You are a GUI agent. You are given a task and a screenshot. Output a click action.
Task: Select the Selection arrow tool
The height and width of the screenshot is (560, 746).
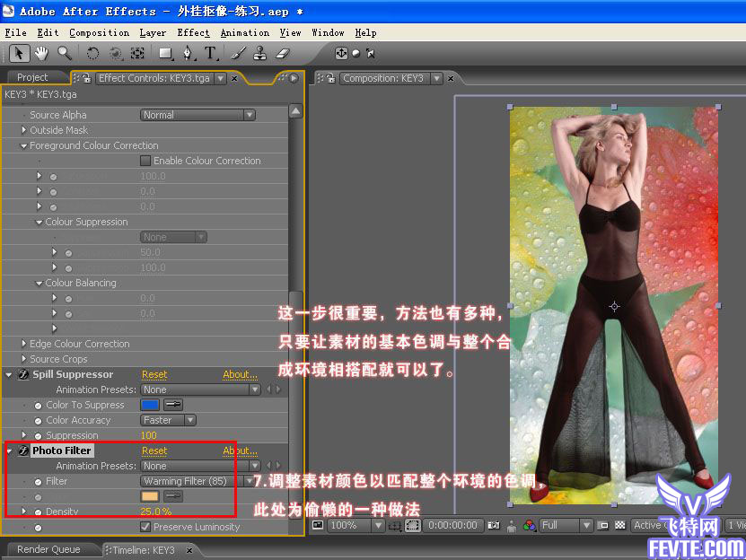pos(19,53)
